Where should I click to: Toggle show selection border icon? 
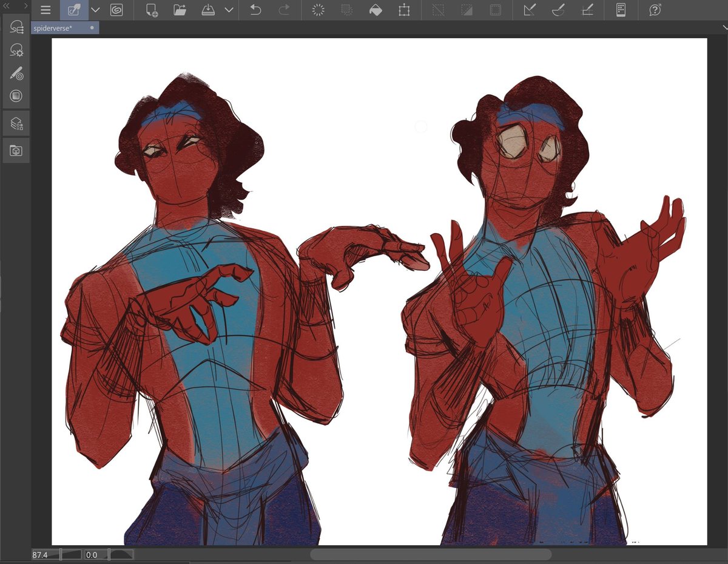pos(495,10)
